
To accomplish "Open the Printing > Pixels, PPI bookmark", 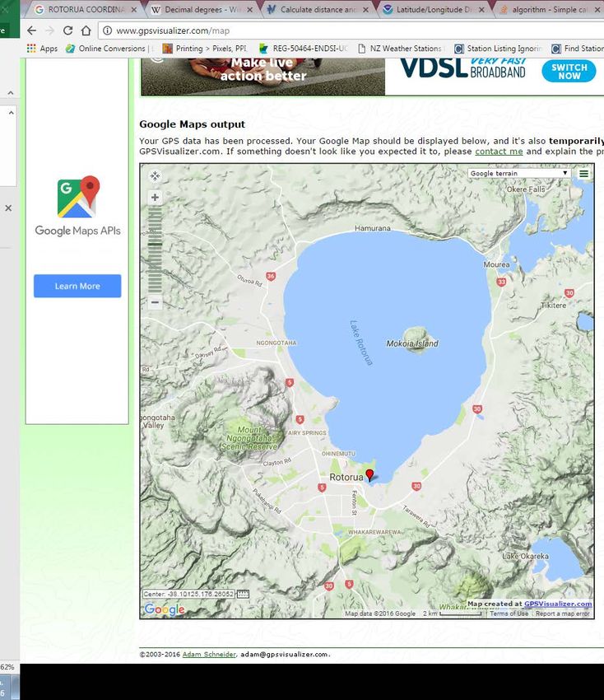I will (205, 49).
